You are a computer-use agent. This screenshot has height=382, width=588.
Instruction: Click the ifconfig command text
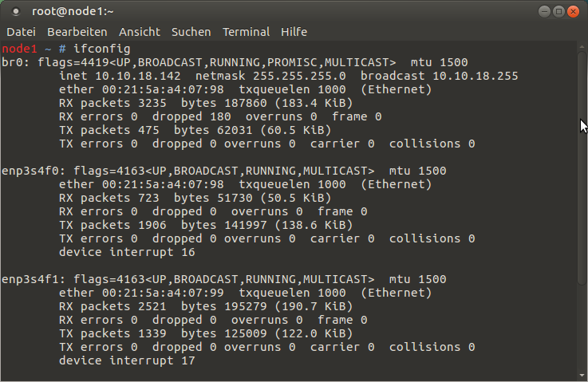click(x=101, y=49)
